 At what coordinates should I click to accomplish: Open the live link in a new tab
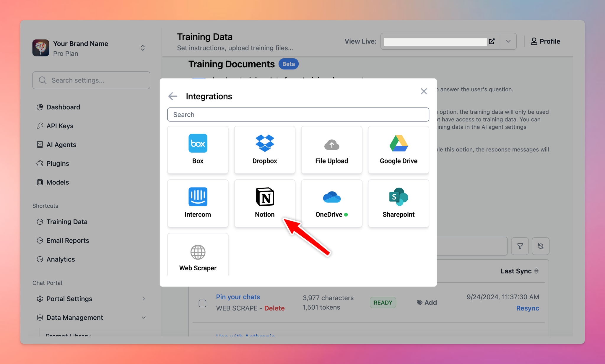492,41
